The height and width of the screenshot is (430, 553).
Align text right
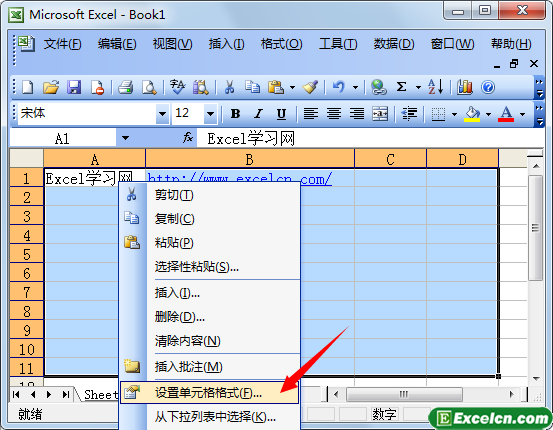coord(357,114)
